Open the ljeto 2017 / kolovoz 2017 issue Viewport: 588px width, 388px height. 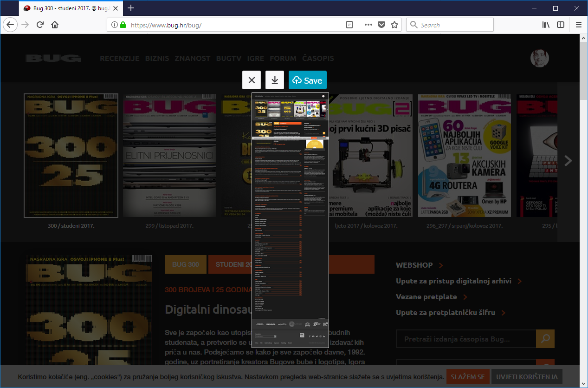pos(371,156)
